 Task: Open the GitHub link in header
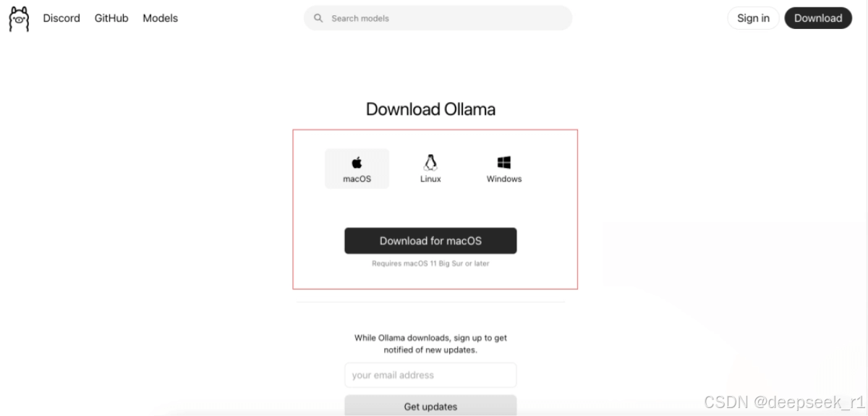point(111,18)
